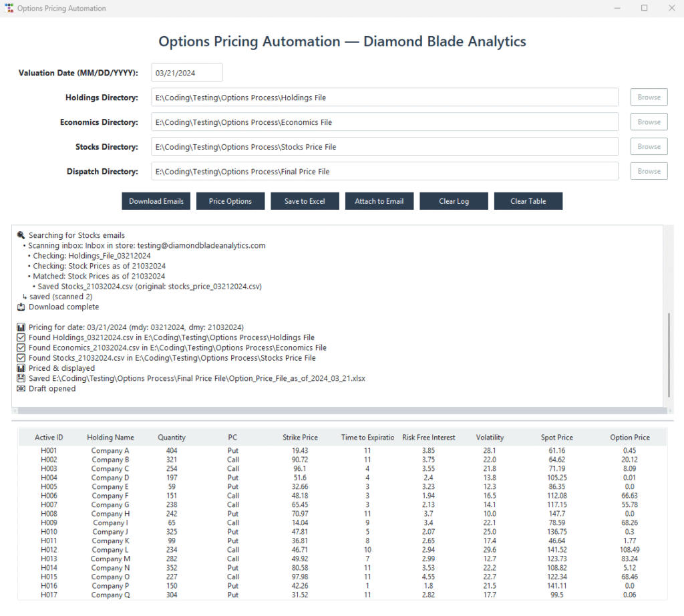Click the Company Q holding name cell

coord(110,595)
